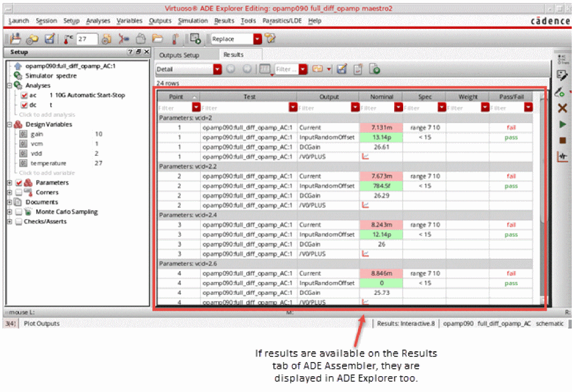Open the Pass/Fail column filter dropdown arrow

[x=528, y=107]
